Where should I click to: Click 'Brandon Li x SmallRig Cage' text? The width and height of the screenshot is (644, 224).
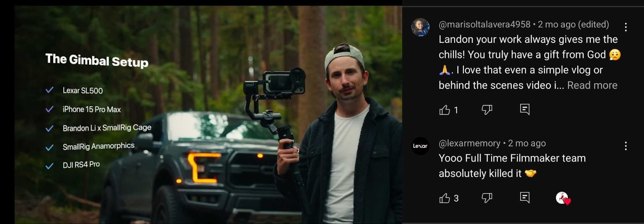(107, 128)
